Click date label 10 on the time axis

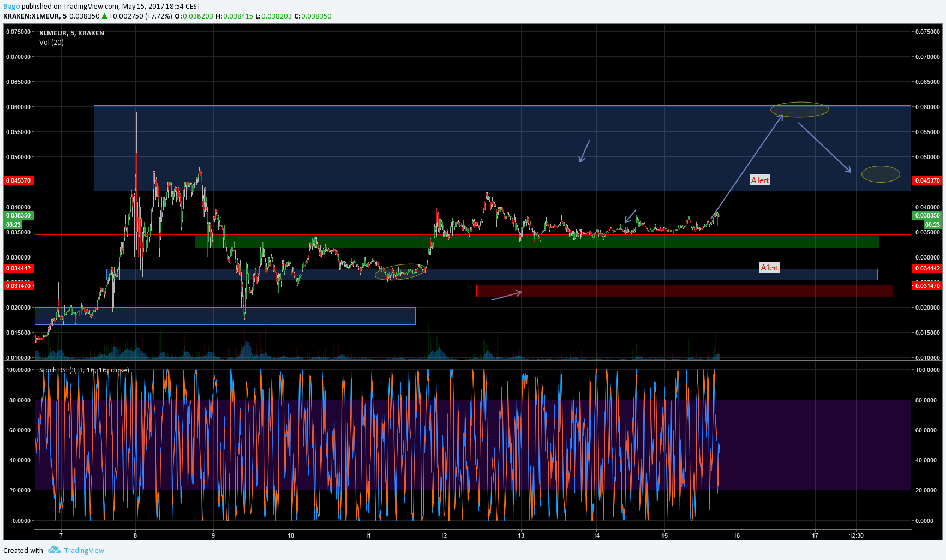pyautogui.click(x=291, y=535)
